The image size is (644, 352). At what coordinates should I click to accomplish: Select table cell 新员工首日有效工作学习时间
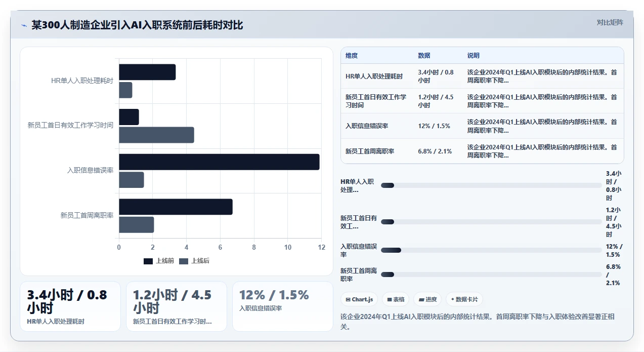tap(377, 101)
